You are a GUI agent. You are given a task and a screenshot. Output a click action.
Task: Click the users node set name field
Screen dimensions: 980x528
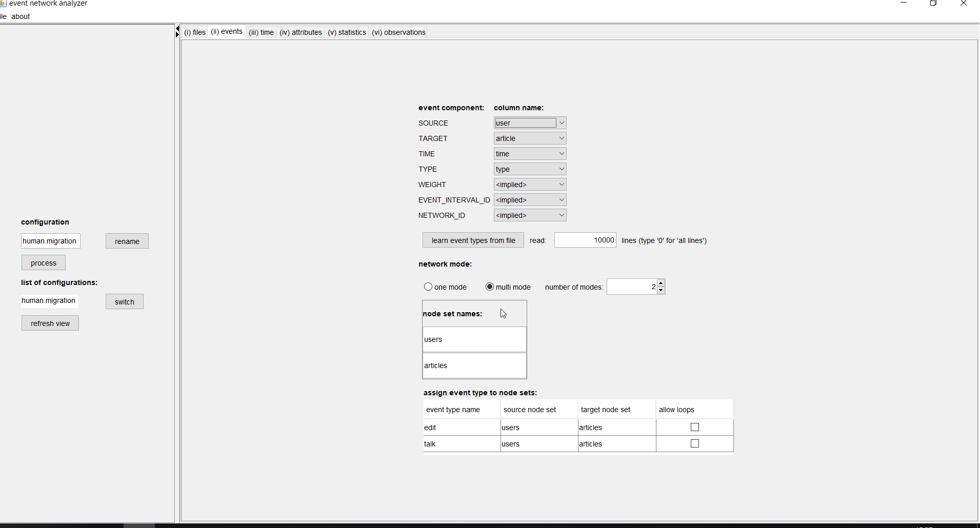click(x=474, y=339)
